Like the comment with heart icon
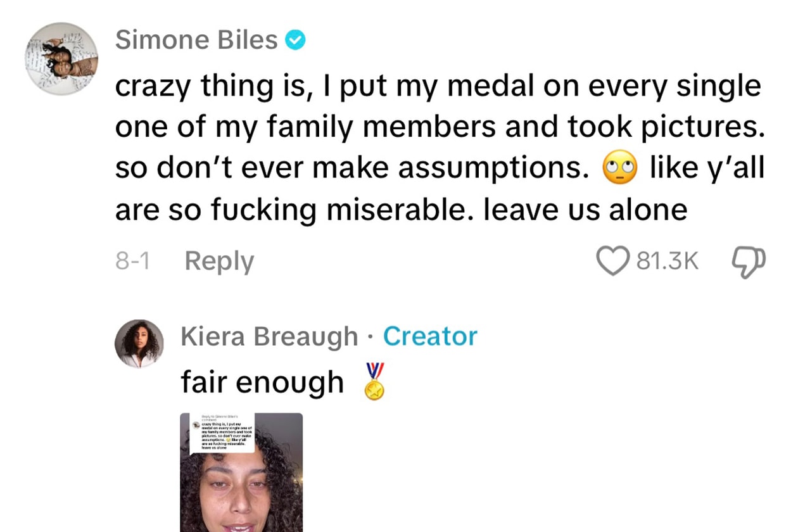798x532 pixels. [x=613, y=260]
